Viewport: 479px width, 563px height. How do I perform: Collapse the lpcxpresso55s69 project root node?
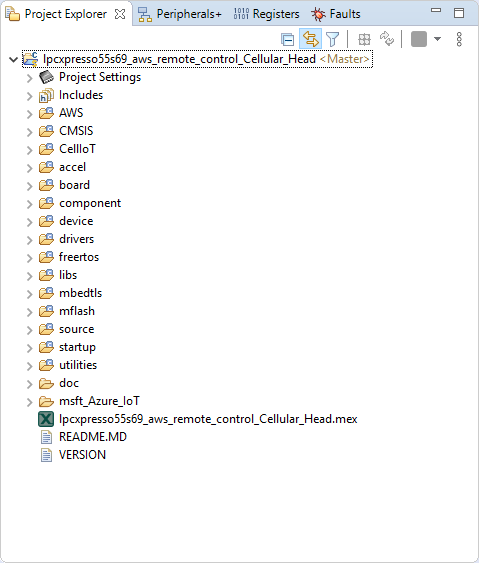coord(13,59)
